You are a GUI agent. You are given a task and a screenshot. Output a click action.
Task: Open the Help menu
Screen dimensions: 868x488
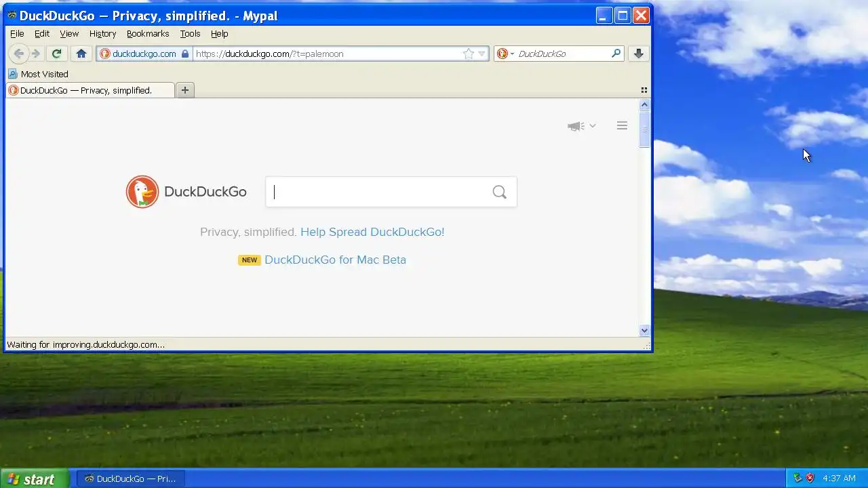(219, 33)
